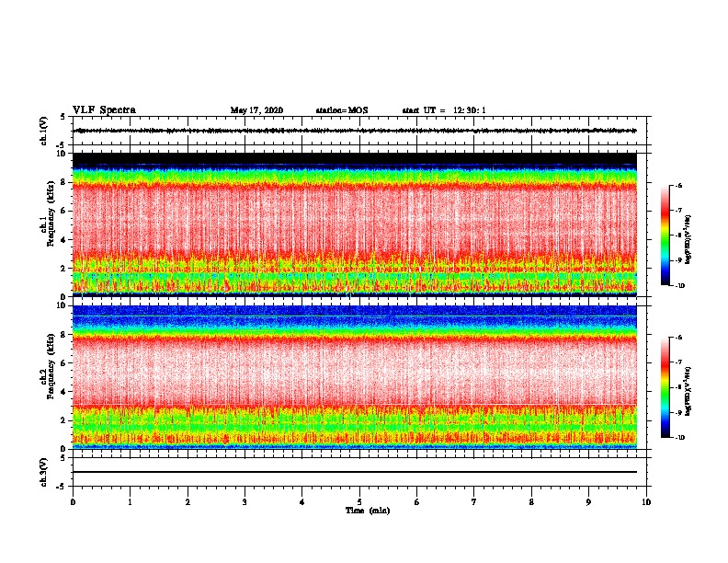Click the "2" frequency tick of ch.1 panel

click(x=64, y=268)
